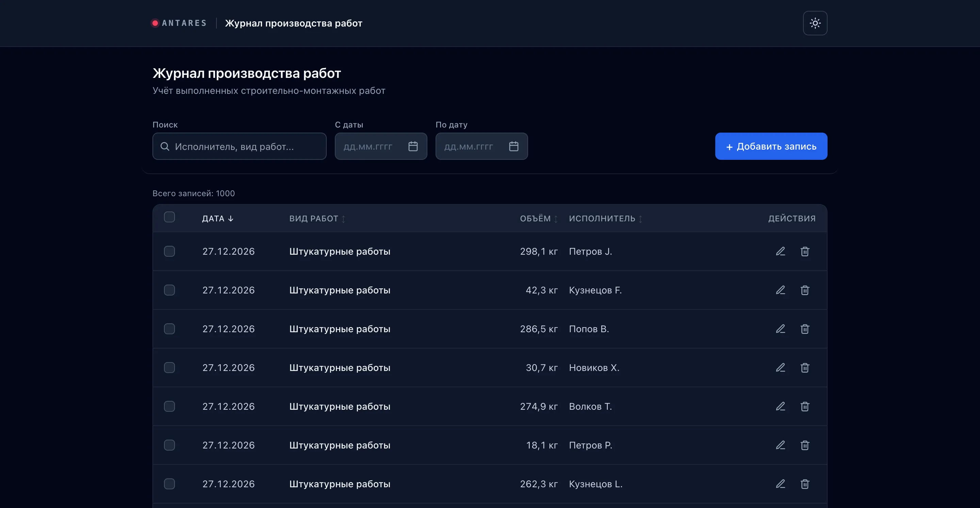Check the row with 298,1 кг
The height and width of the screenshot is (508, 980).
pos(169,251)
